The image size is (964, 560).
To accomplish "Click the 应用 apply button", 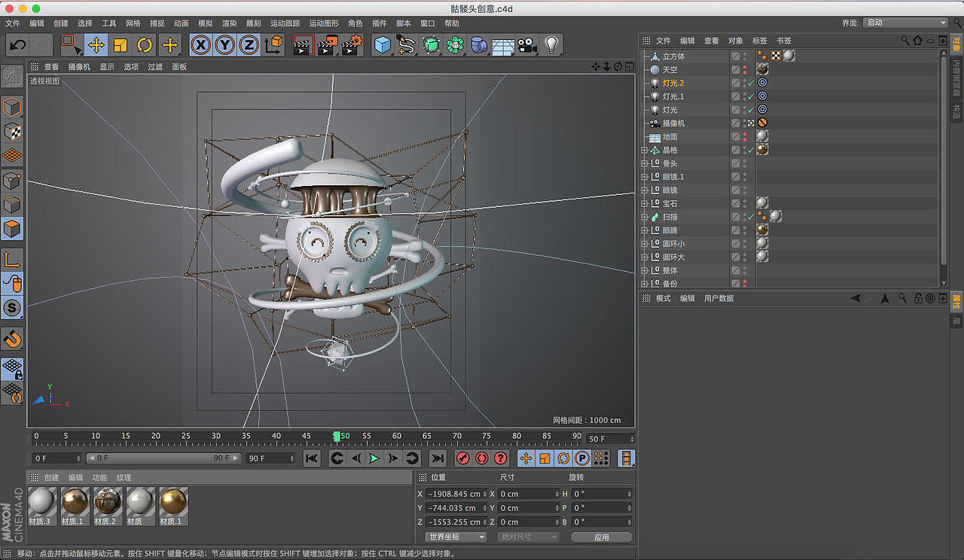I will pyautogui.click(x=602, y=537).
